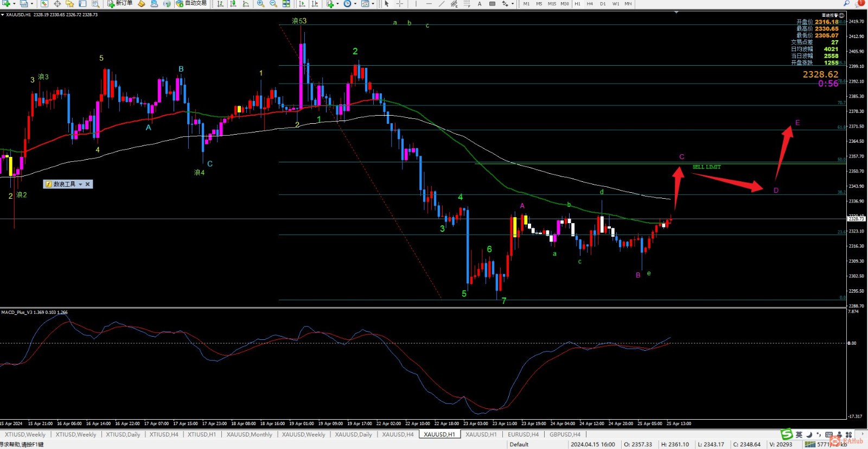This screenshot has width=868, height=449.
Task: Switch timeframe to H4
Action: click(x=590, y=4)
